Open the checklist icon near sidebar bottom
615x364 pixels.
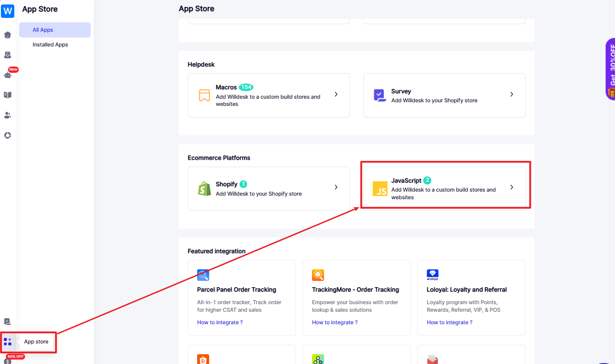pyautogui.click(x=8, y=322)
